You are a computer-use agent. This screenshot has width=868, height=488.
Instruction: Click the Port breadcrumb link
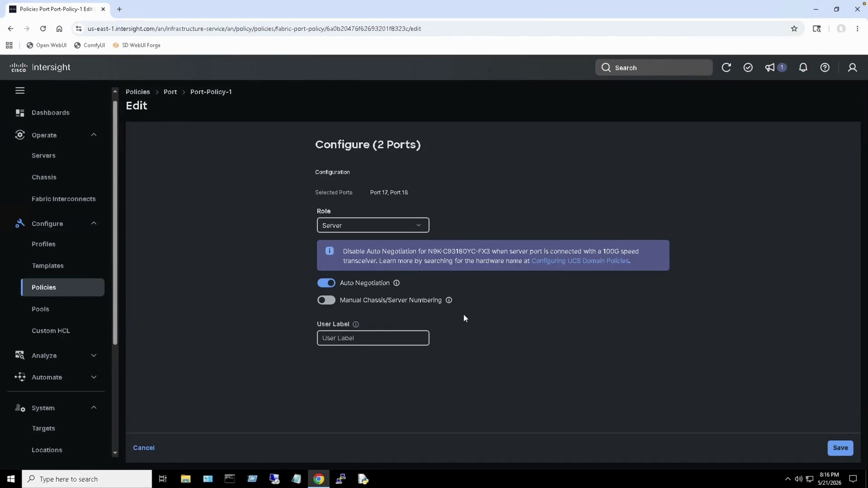click(x=170, y=92)
